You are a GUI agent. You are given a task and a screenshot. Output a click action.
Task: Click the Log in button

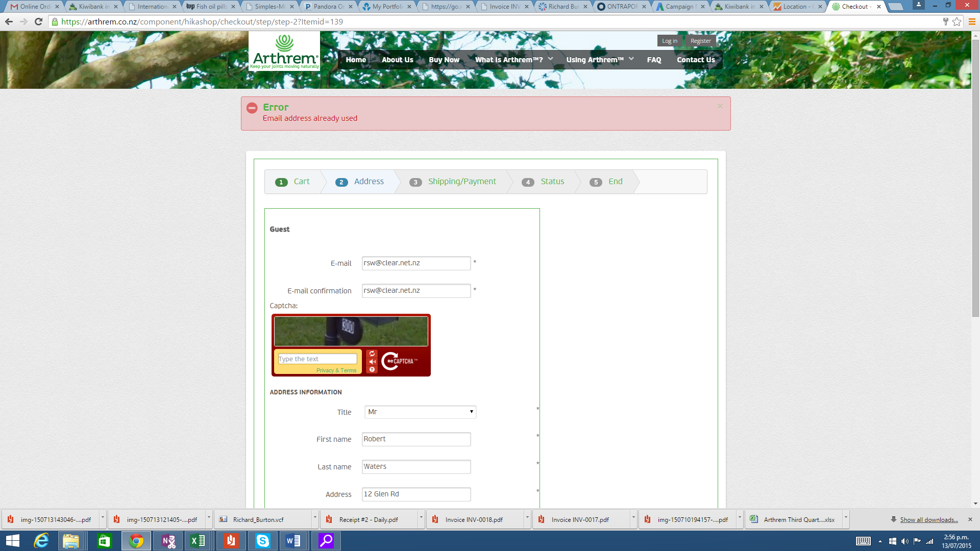click(x=669, y=41)
